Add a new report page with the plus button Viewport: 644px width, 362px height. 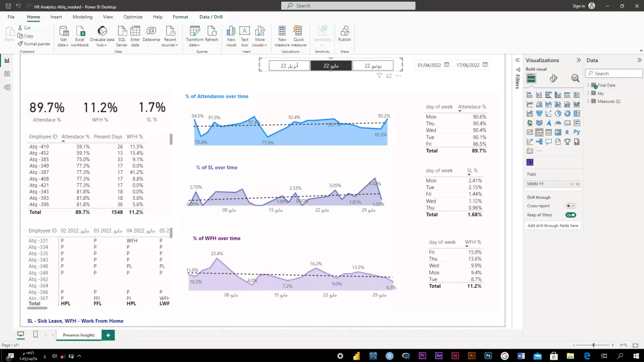[x=107, y=334]
